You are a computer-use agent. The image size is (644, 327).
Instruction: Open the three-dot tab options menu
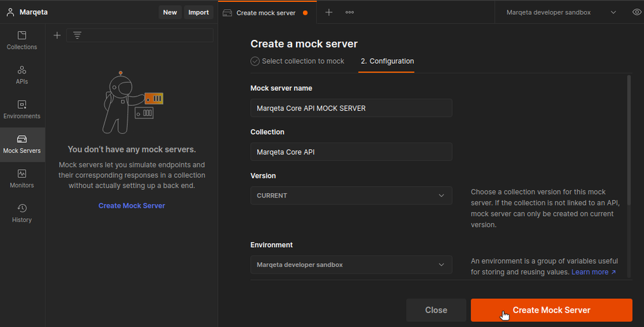point(349,12)
